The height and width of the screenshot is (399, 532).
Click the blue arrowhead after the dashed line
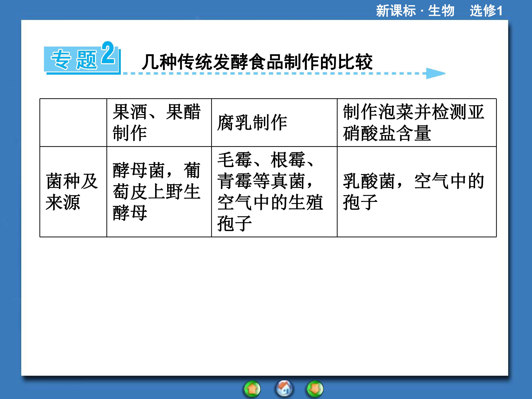(436, 73)
